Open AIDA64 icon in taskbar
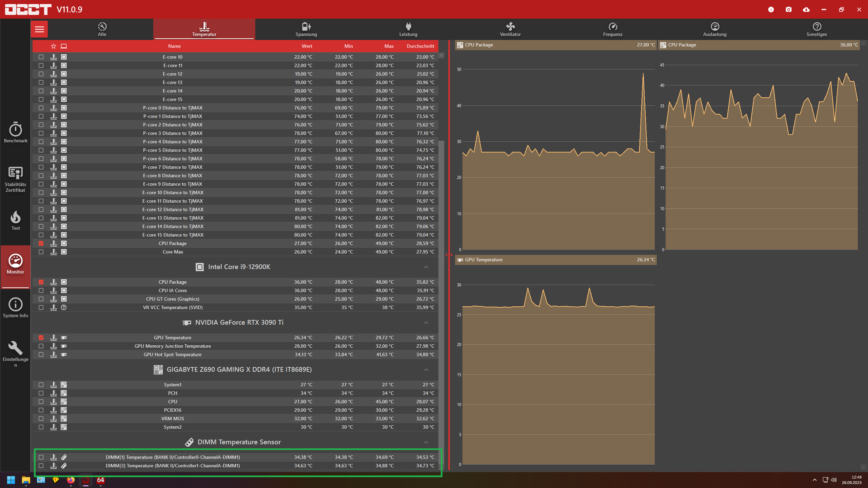Image resolution: width=868 pixels, height=488 pixels. coord(101,480)
